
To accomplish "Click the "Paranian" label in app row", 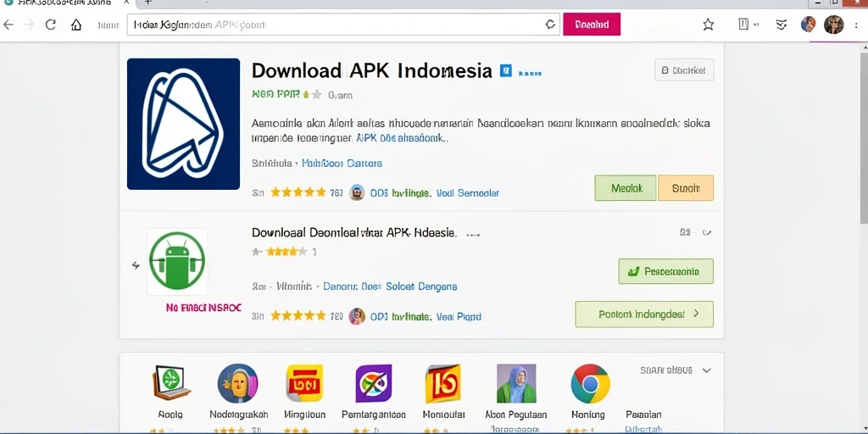I will coord(643,414).
